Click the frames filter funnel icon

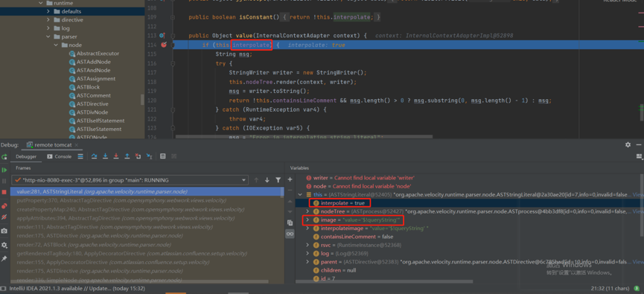point(278,180)
